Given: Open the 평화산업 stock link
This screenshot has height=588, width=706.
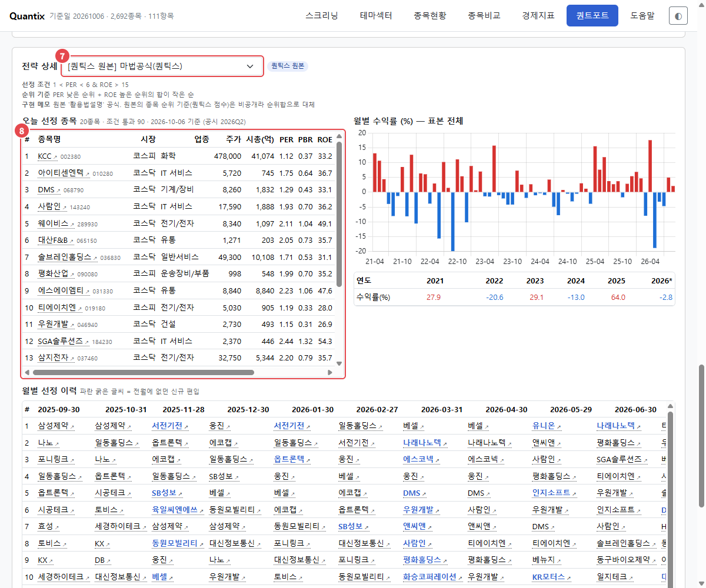Looking at the screenshot, I should coord(56,274).
